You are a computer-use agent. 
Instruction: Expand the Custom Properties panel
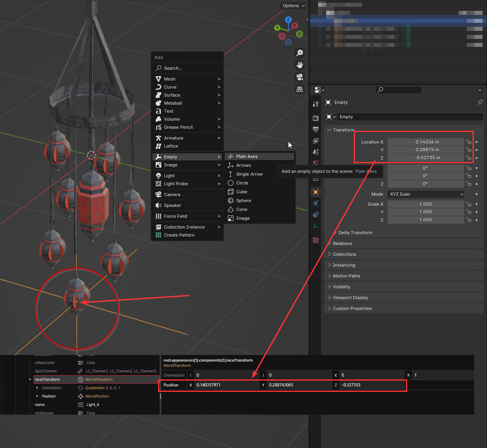coord(352,308)
